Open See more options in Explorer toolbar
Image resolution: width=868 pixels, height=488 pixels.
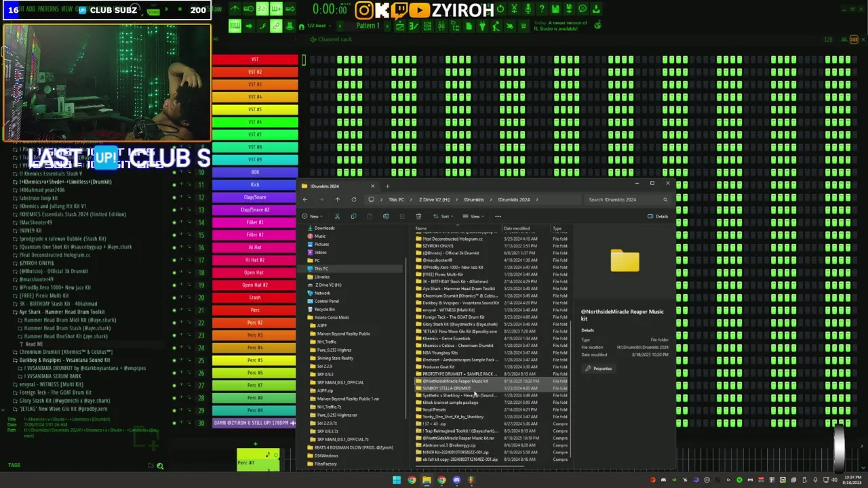point(498,216)
